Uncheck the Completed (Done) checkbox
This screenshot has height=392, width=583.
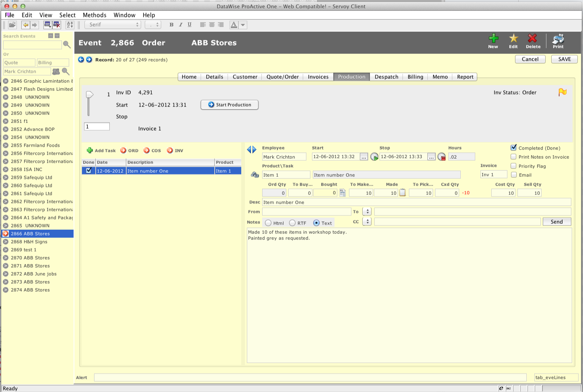pos(513,148)
